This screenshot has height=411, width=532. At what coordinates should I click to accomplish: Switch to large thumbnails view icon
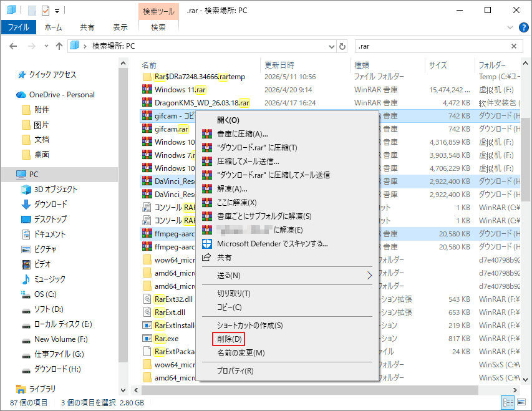[521, 402]
